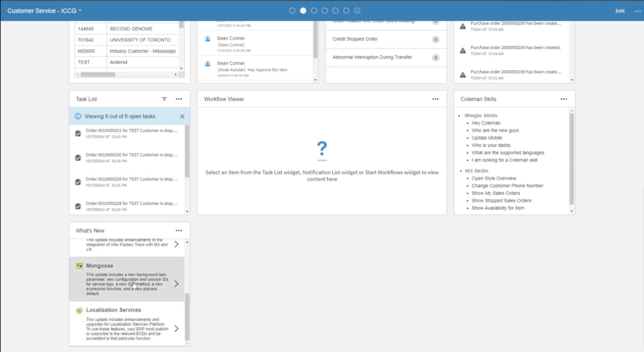
Task: Click the Localization Services icon
Action: point(79,310)
